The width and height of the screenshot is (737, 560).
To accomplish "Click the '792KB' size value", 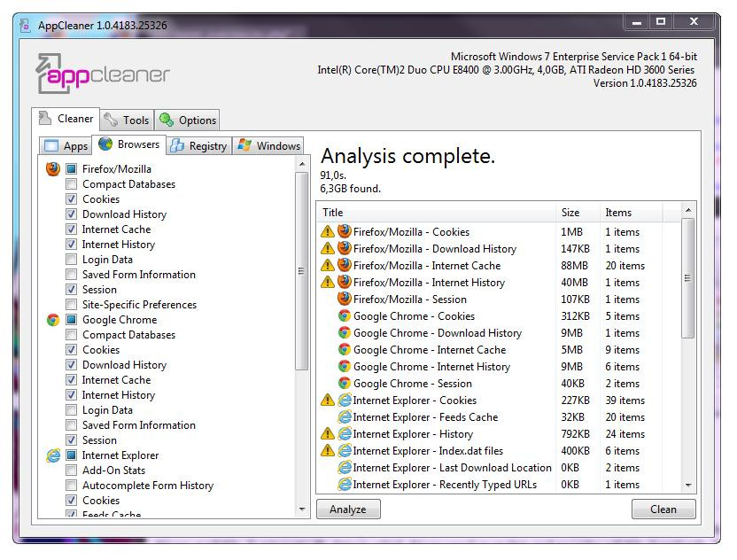I will [x=575, y=434].
